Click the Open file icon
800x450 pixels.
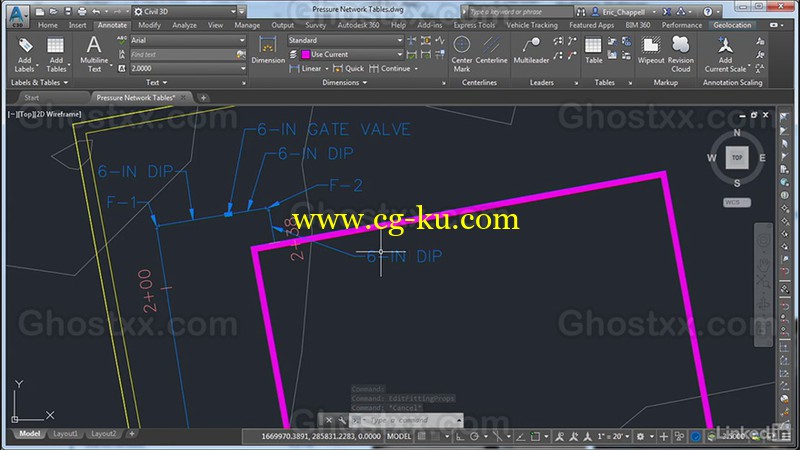(x=54, y=11)
